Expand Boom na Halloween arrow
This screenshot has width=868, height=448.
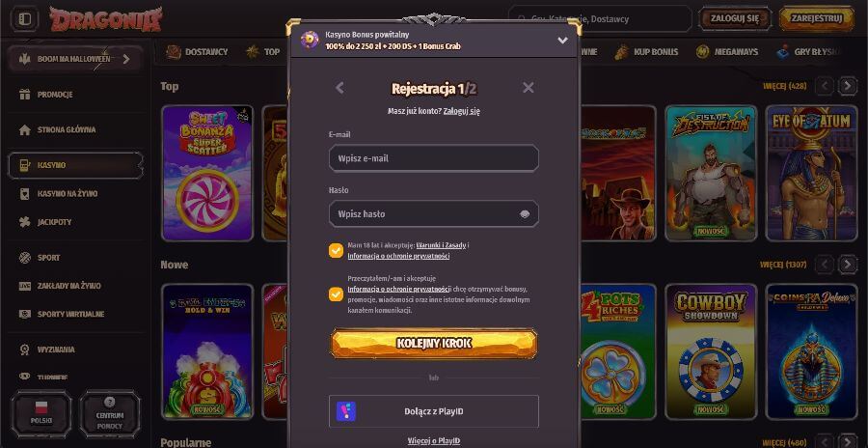[126, 59]
